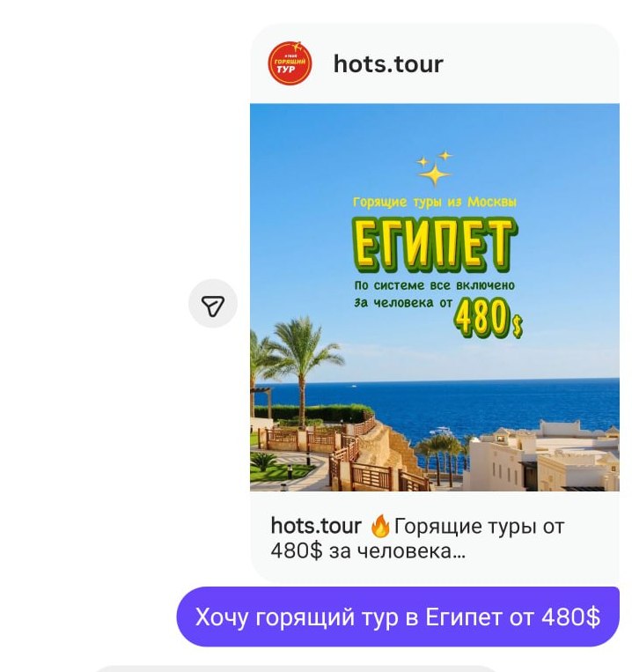Open the red hots.tour profile avatar

[x=290, y=63]
